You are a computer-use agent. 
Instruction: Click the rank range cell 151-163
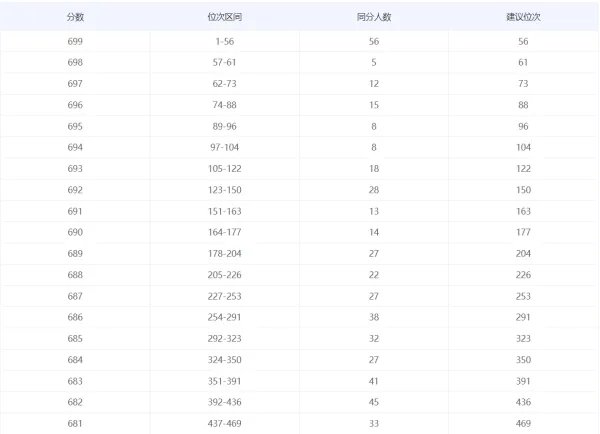tap(224, 211)
